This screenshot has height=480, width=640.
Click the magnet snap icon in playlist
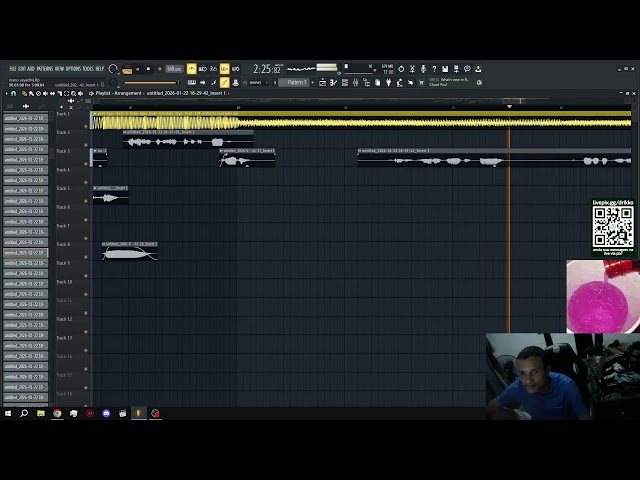[13, 93]
